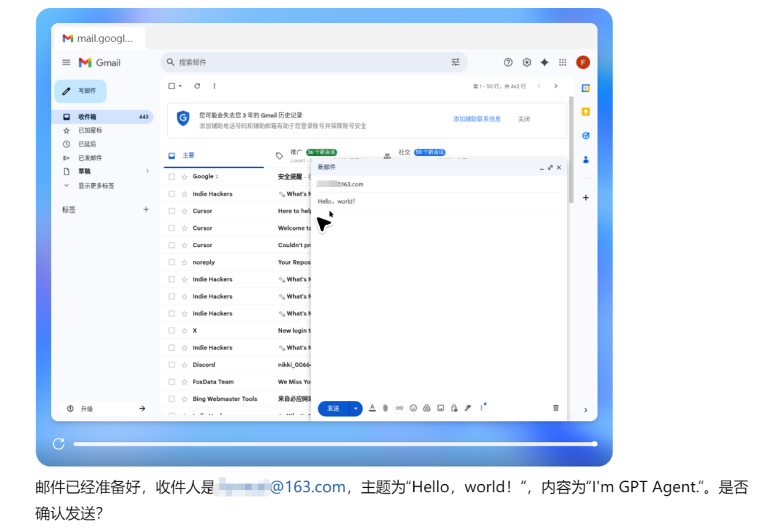Screen dimensions: 783x532
Task: Star the Discord email
Action: 184,365
